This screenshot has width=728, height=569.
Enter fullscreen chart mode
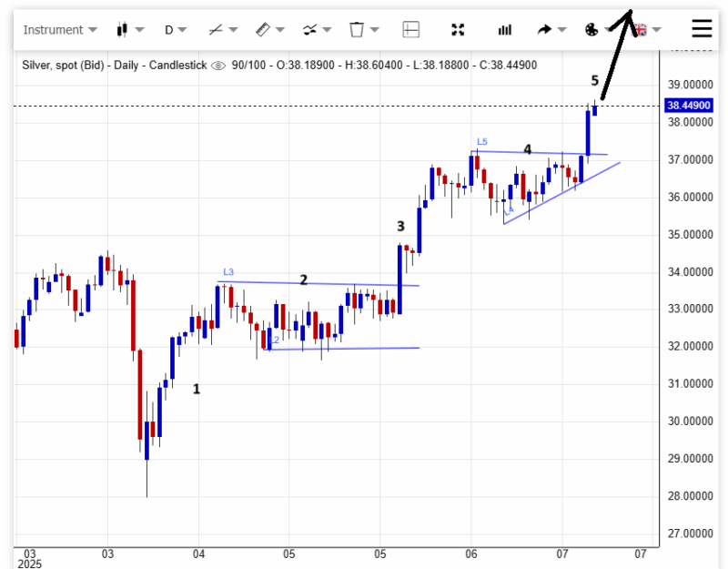(458, 29)
